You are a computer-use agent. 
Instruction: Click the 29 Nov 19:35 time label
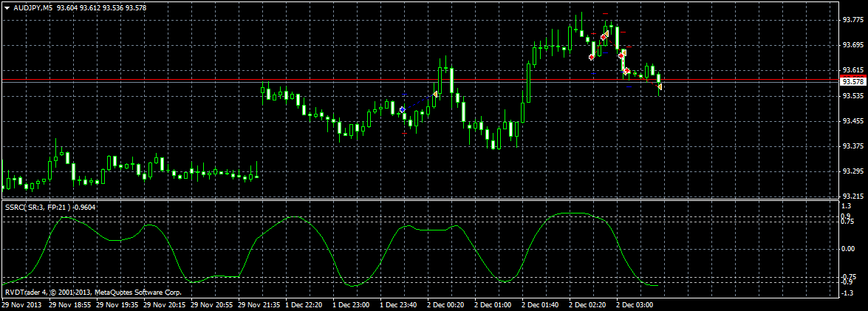coord(116,305)
